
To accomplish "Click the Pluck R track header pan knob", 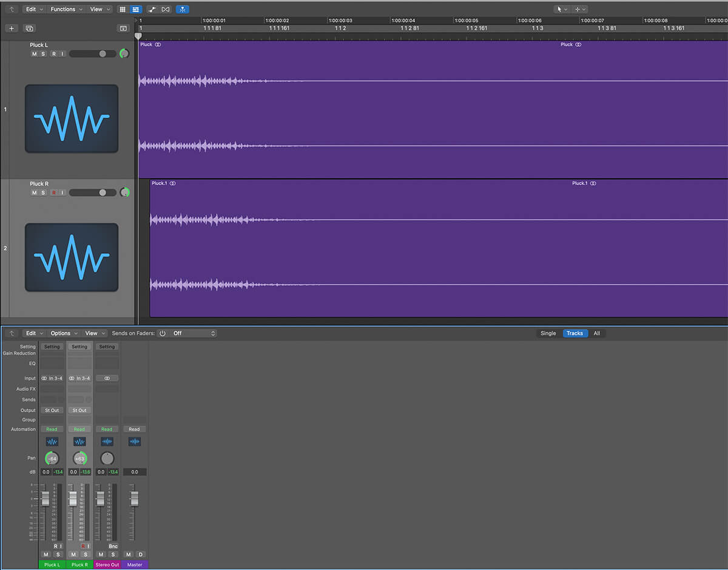I will coord(124,192).
